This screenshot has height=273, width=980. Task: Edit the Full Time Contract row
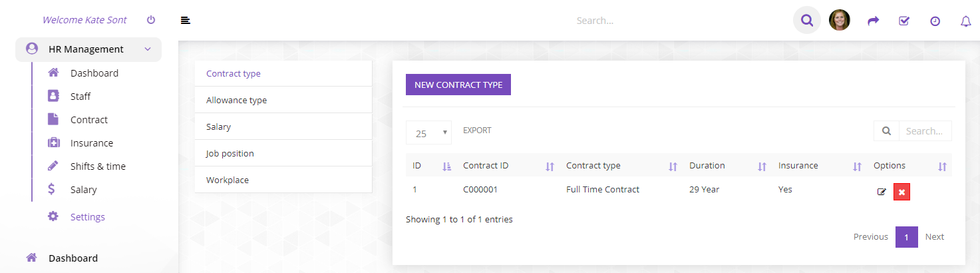882,192
